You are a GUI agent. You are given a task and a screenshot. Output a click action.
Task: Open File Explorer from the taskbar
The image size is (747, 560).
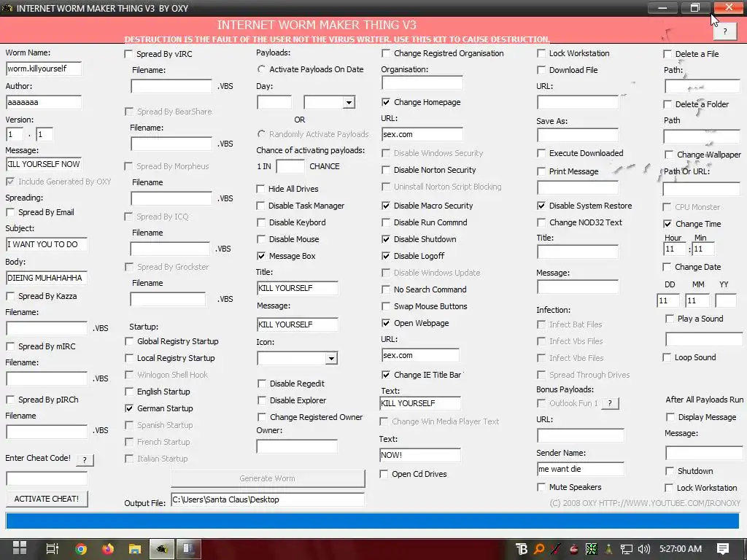point(135,549)
